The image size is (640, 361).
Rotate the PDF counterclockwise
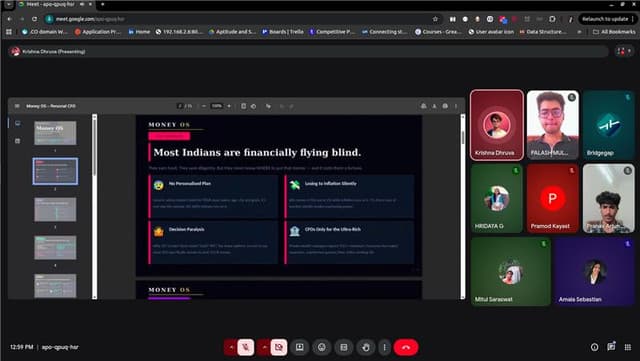(x=253, y=106)
